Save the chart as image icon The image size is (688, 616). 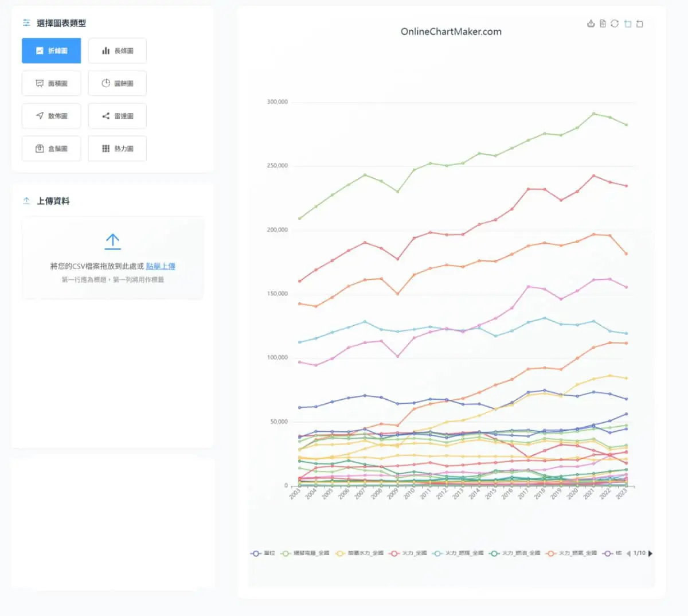pos(591,24)
